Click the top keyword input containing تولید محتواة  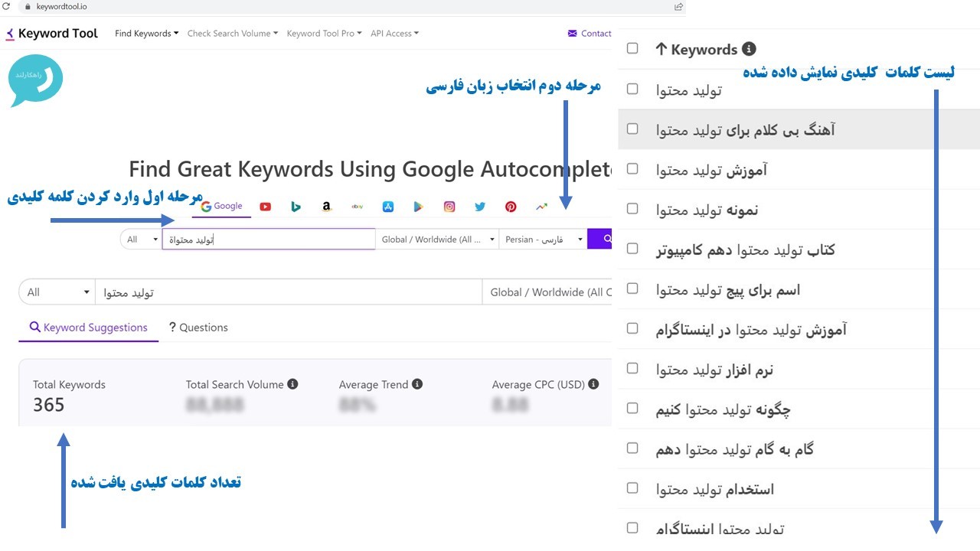pyautogui.click(x=269, y=240)
